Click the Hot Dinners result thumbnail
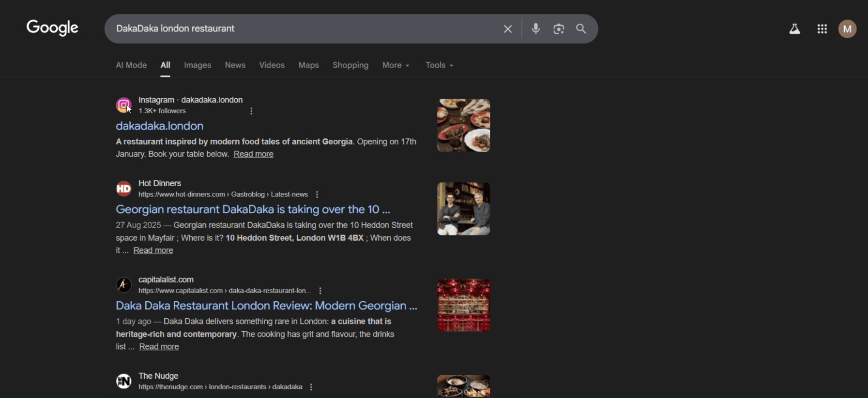This screenshot has width=868, height=398. pos(463,209)
